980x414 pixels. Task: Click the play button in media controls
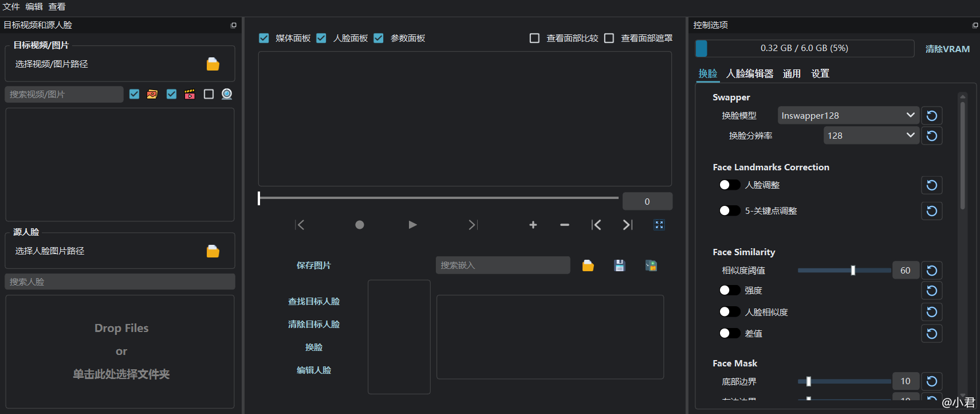[x=412, y=225]
